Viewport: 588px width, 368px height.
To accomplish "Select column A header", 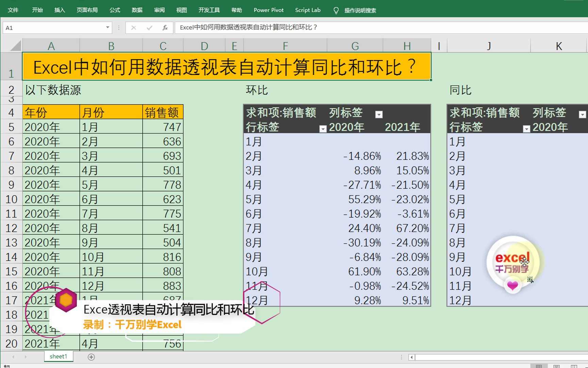I will coord(51,46).
